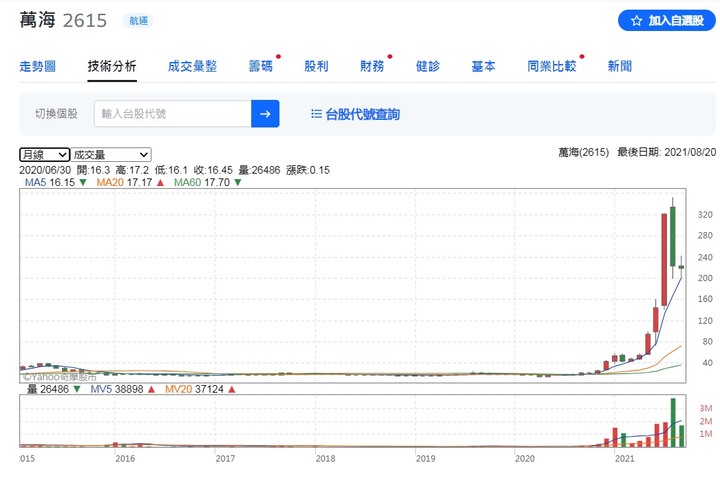The height and width of the screenshot is (485, 720).
Task: Focus the 輸入台股代號 input field
Action: 173,113
